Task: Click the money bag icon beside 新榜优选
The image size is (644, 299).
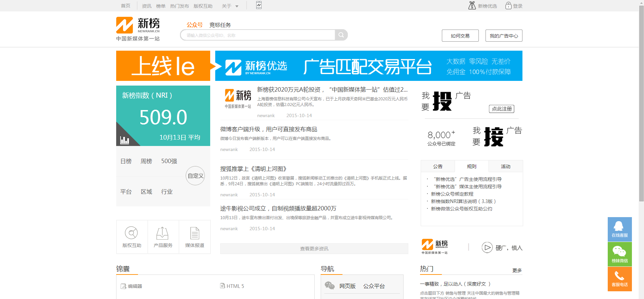Action: tap(472, 5)
